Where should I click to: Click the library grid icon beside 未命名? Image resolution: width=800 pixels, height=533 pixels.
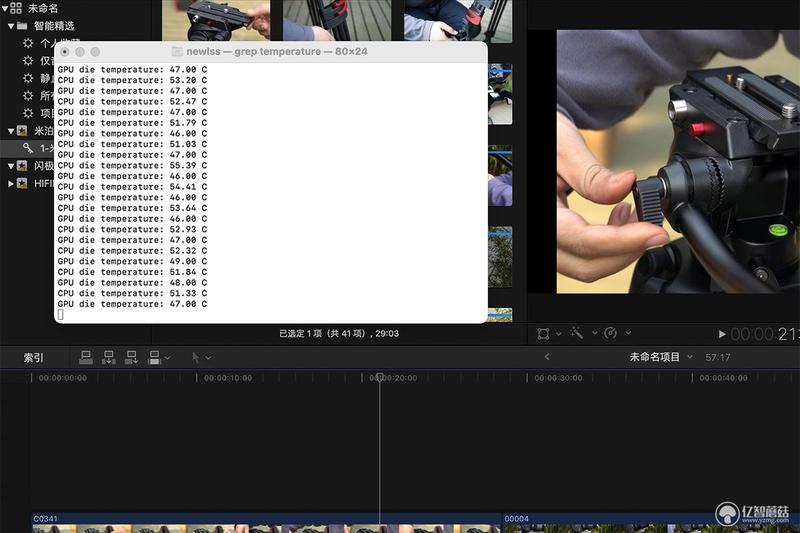16,8
